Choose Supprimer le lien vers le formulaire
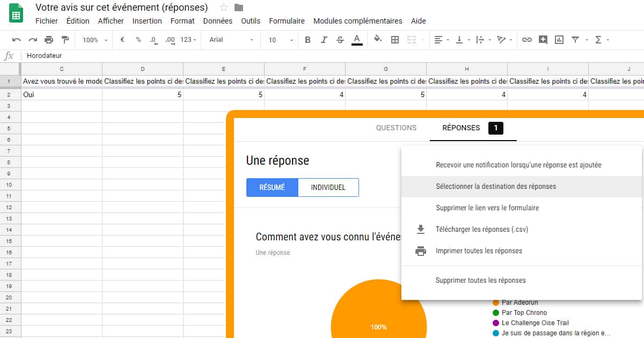The image size is (644, 338). tap(522, 208)
